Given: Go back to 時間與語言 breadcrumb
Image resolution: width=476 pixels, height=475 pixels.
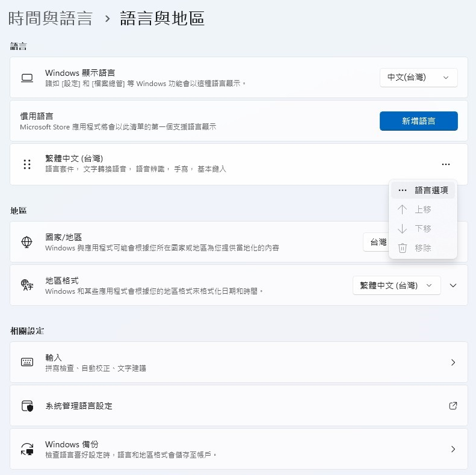Looking at the screenshot, I should pos(51,19).
